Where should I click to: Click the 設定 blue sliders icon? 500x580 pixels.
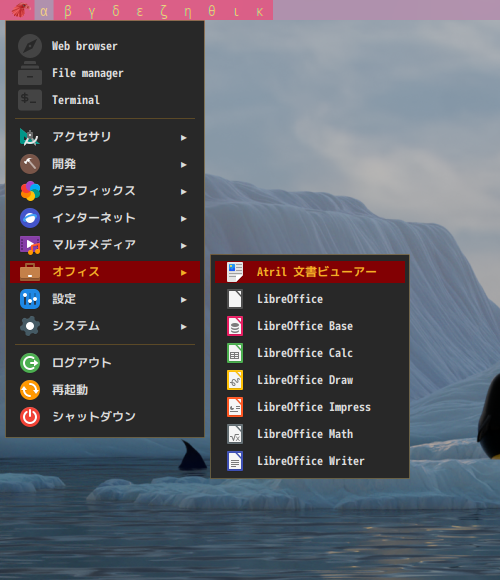click(30, 299)
